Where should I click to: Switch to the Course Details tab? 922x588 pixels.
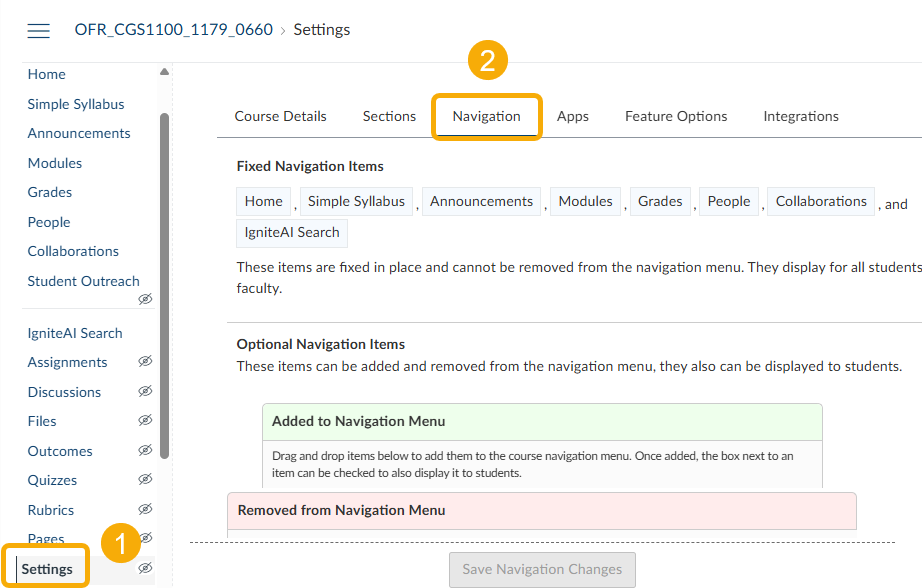point(281,115)
